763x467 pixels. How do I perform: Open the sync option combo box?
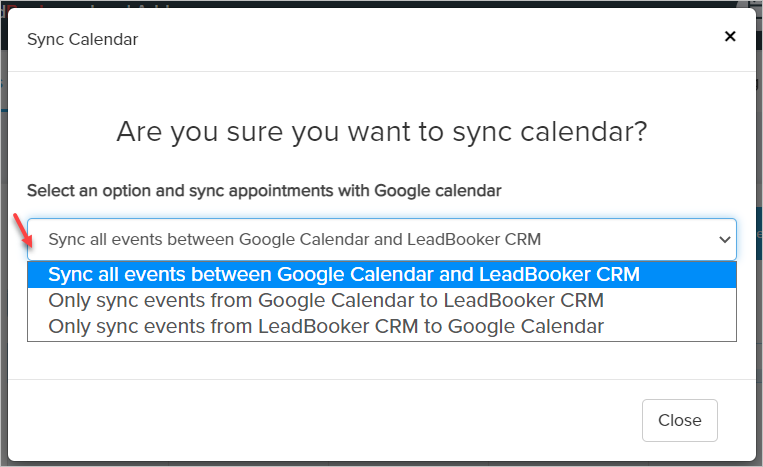pyautogui.click(x=380, y=240)
